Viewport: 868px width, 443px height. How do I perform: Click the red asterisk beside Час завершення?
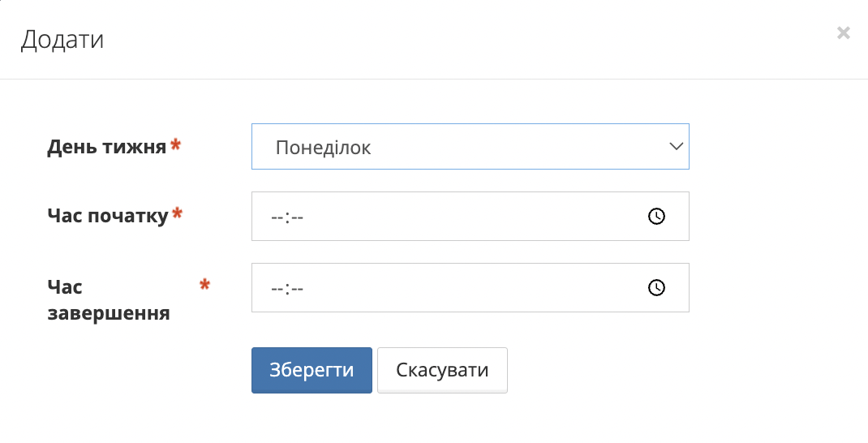[x=204, y=285]
